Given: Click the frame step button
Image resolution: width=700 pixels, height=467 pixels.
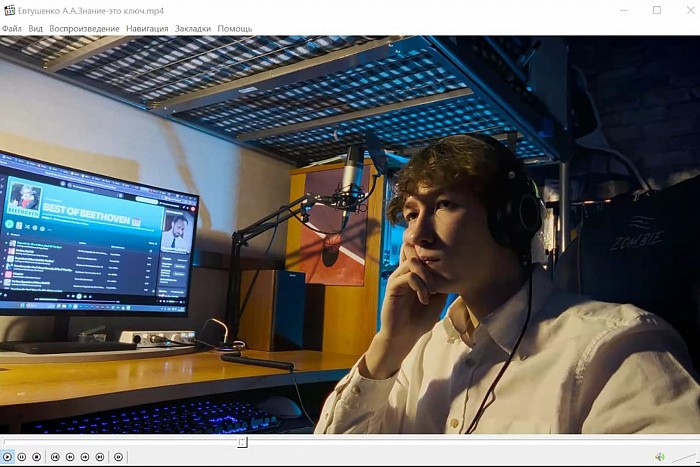Looking at the screenshot, I should pyautogui.click(x=118, y=457).
